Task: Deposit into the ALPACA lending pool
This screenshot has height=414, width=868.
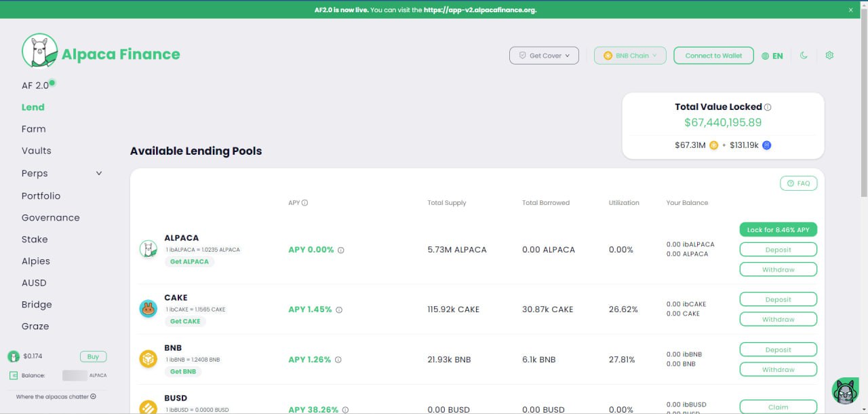Action: [x=778, y=250]
